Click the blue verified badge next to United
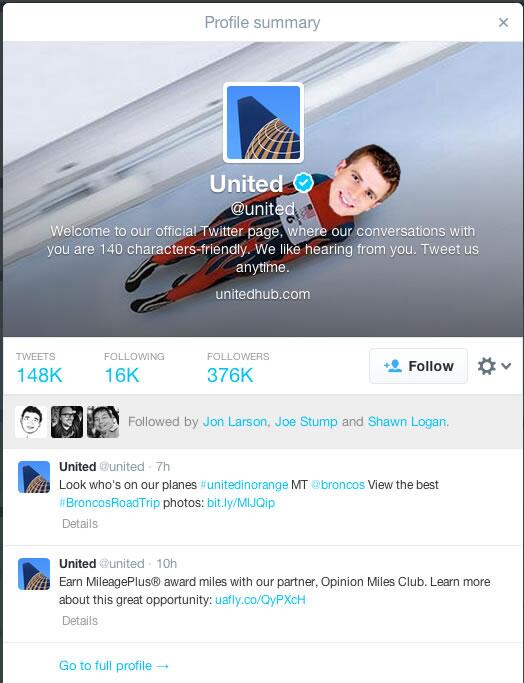The height and width of the screenshot is (683, 524). pos(304,183)
